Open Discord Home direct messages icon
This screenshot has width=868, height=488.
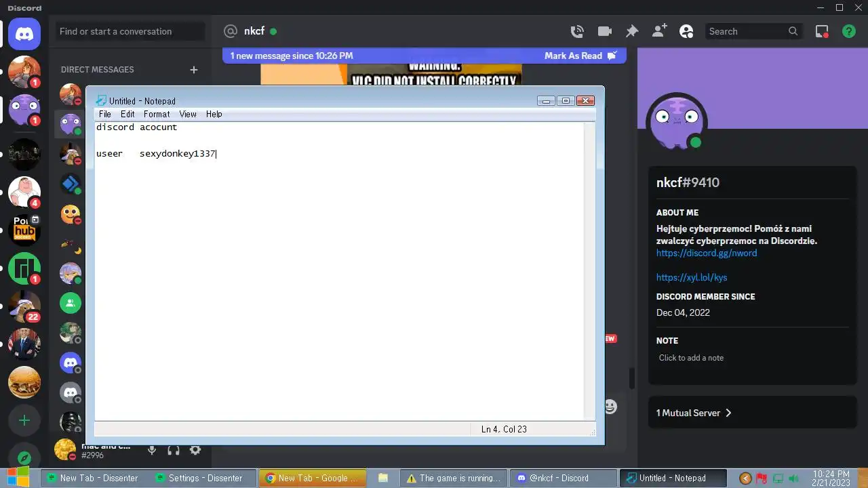[x=24, y=33]
